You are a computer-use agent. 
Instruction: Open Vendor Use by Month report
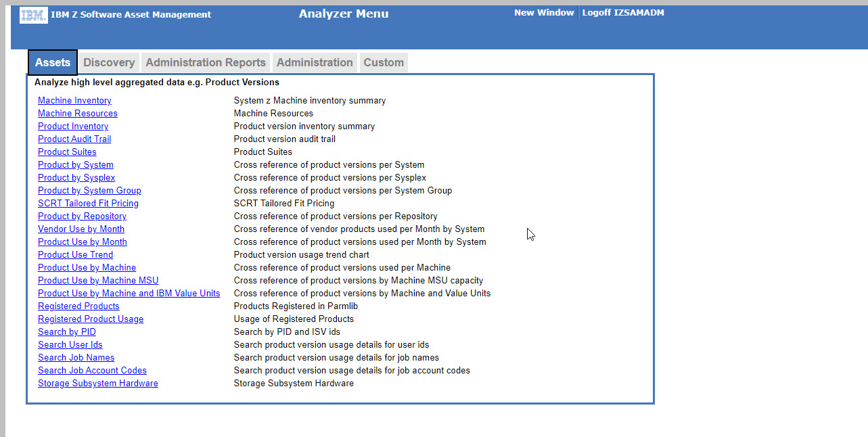pyautogui.click(x=81, y=229)
